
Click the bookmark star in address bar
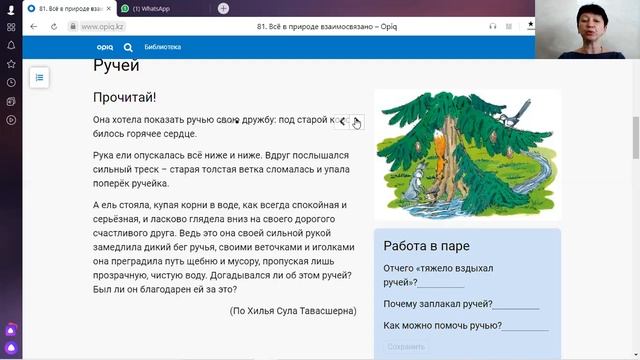pos(530,25)
